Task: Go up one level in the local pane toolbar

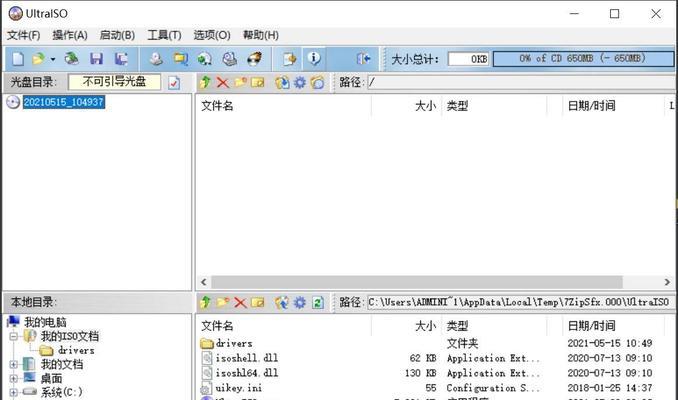Action: (x=205, y=302)
